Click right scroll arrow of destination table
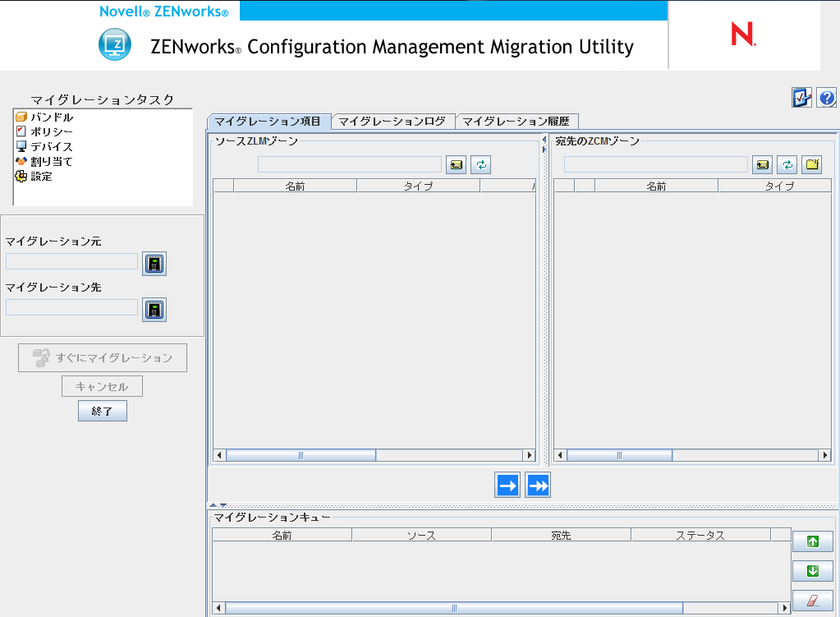This screenshot has width=840, height=617. tap(825, 456)
